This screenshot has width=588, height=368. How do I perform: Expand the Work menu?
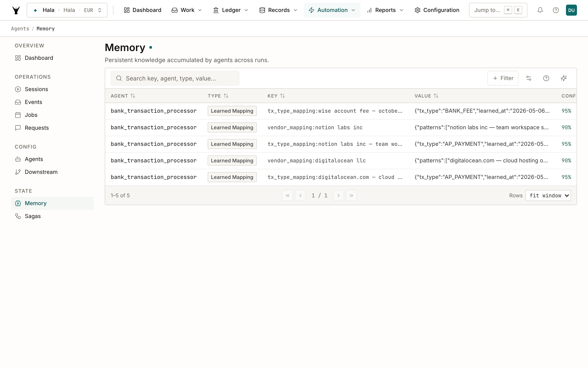click(187, 10)
